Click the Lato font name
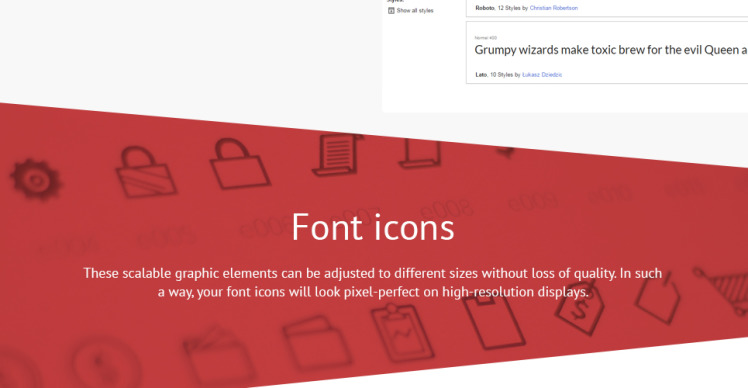The image size is (748, 388). (x=481, y=74)
